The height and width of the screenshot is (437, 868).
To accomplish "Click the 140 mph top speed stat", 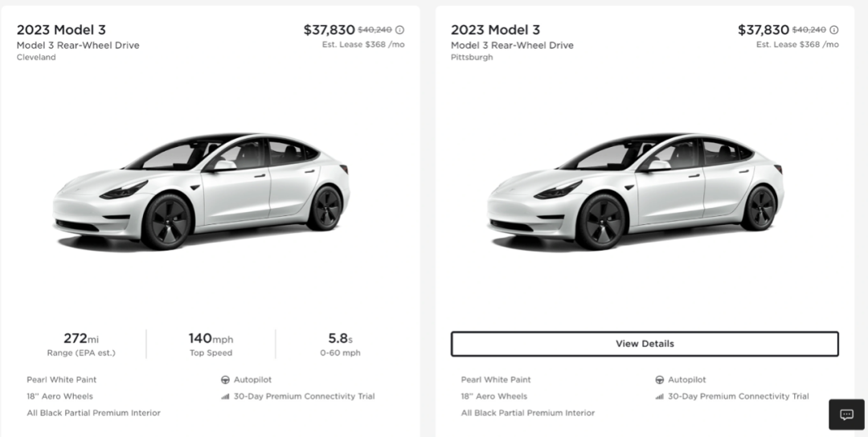I will 211,344.
